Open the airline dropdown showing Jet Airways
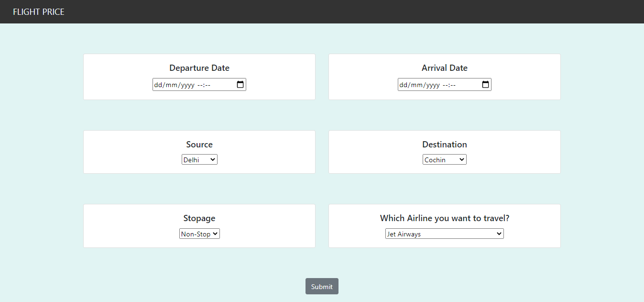 point(445,234)
